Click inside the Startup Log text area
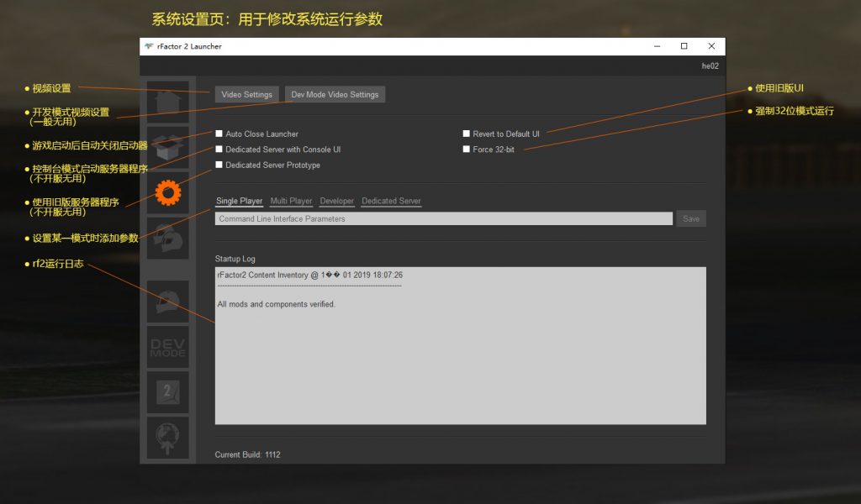Image resolution: width=861 pixels, height=504 pixels. coord(461,345)
